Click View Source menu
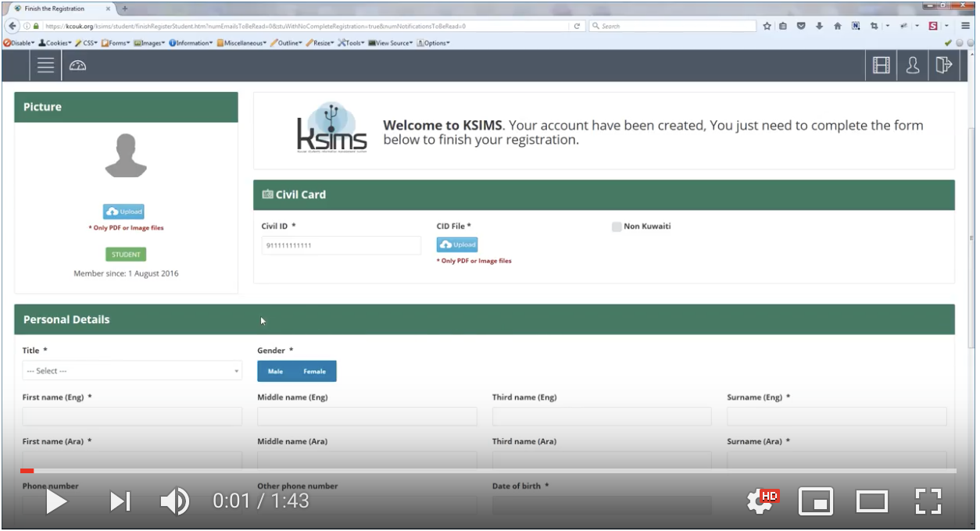The image size is (980, 531). click(x=392, y=43)
